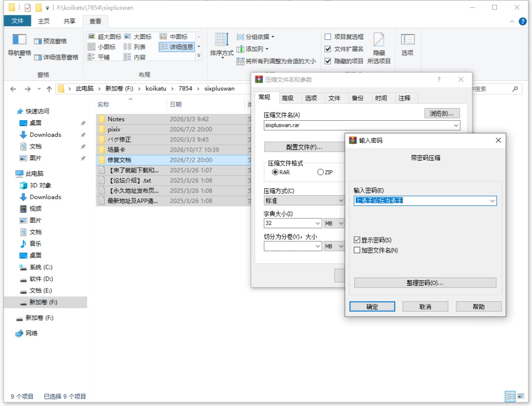532x406 pixels.
Task: Switch to list layout
Action: [135, 47]
